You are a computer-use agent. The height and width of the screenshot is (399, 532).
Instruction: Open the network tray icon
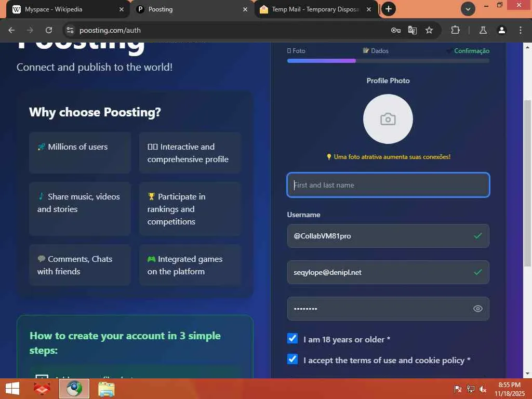tap(471, 389)
